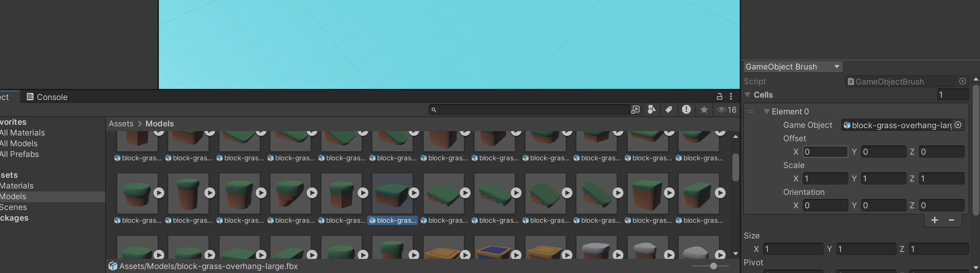Open the Project panel three-dot options menu
Viewport: 980px width, 273px height.
[x=731, y=96]
